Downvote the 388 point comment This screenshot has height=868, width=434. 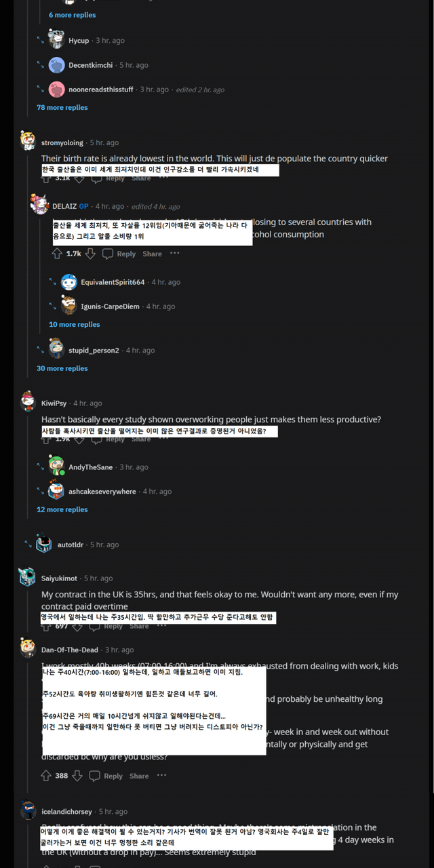[x=77, y=776]
